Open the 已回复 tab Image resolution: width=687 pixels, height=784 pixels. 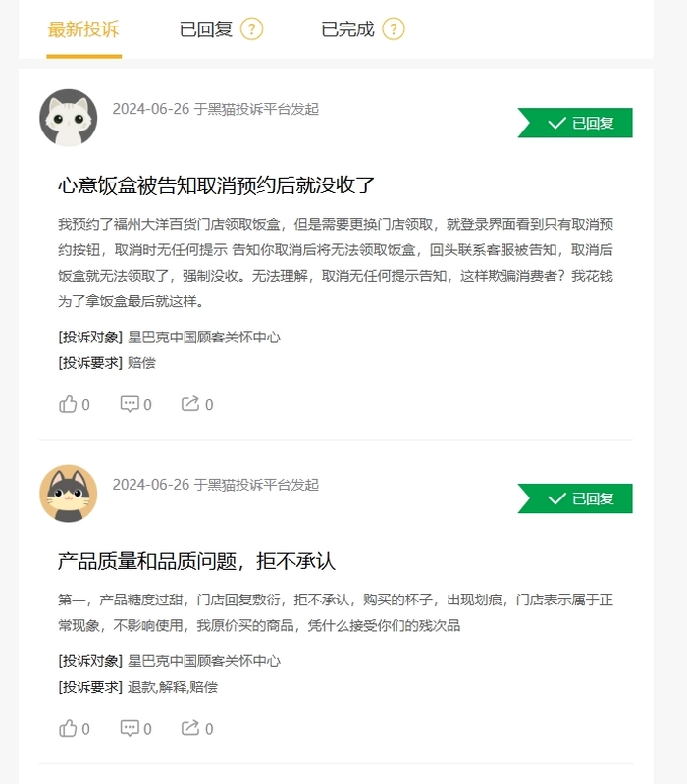[206, 29]
